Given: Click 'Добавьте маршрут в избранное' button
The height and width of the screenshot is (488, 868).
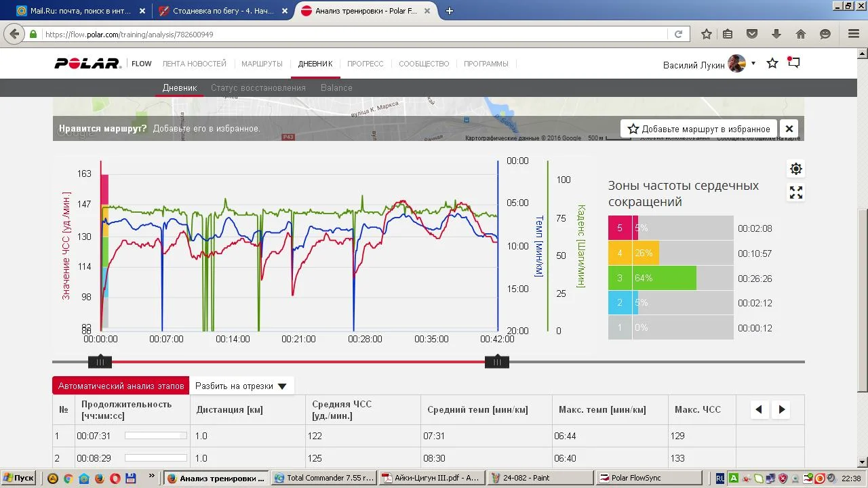Looking at the screenshot, I should [698, 129].
